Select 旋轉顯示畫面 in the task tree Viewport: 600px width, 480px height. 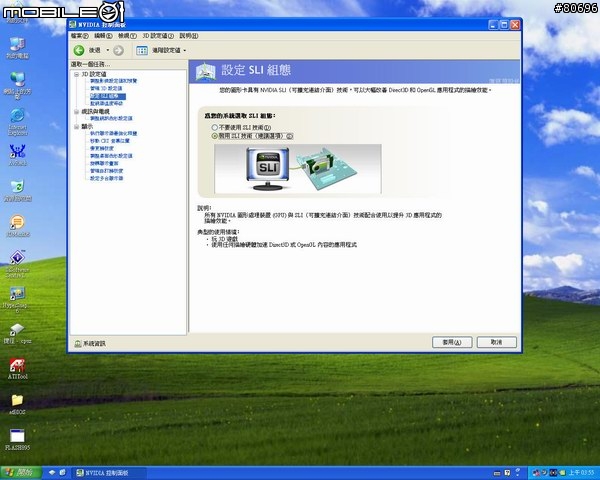click(x=104, y=163)
